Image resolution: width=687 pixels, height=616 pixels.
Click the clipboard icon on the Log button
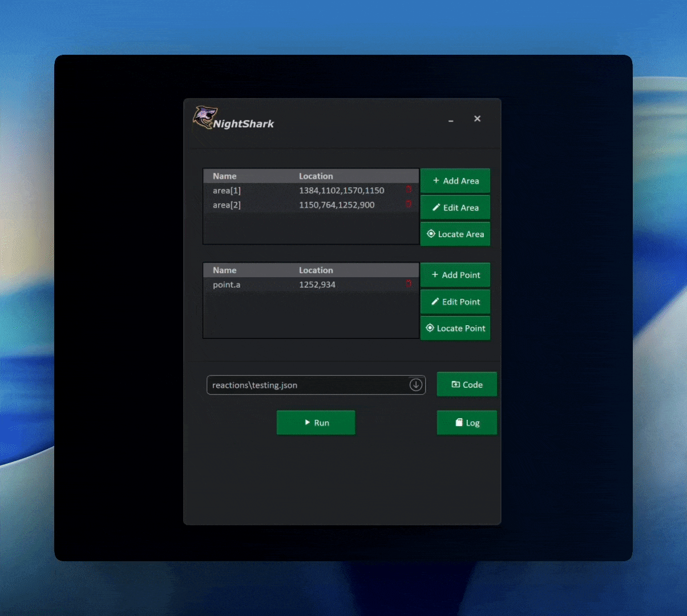point(459,423)
